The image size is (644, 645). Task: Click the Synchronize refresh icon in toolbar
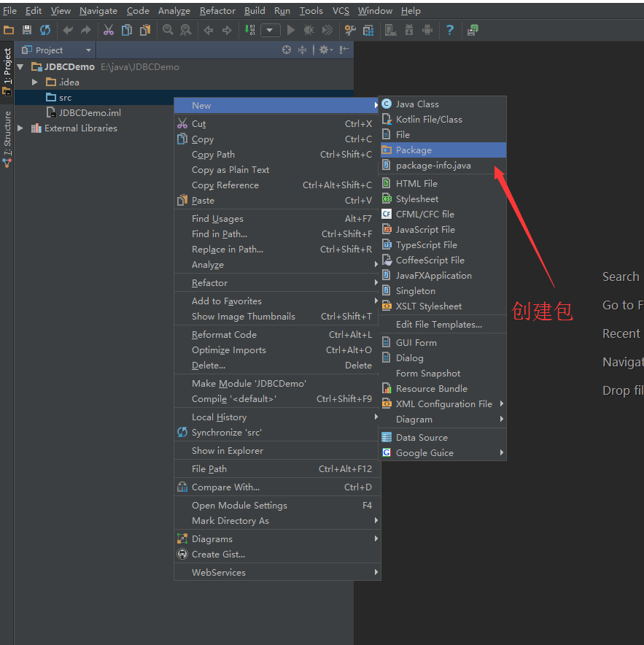tap(44, 30)
